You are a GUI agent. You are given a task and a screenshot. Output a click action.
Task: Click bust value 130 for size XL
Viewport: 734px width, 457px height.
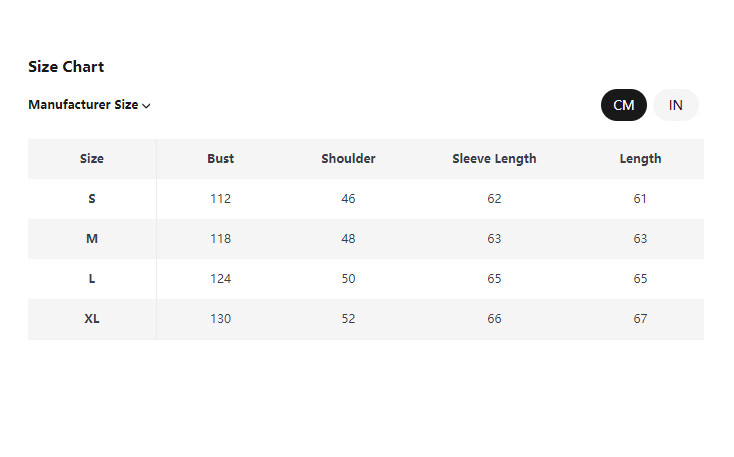pos(221,319)
